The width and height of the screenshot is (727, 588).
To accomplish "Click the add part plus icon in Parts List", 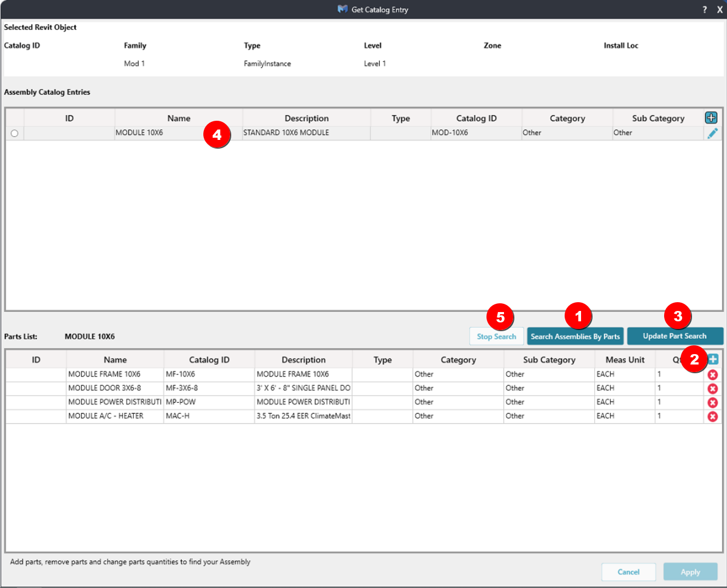I will pyautogui.click(x=713, y=359).
